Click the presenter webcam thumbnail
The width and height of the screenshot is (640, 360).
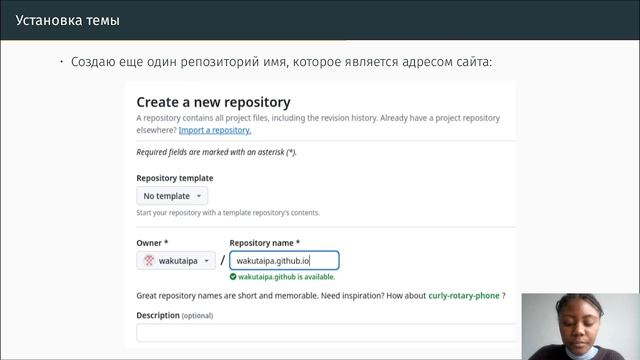point(580,327)
